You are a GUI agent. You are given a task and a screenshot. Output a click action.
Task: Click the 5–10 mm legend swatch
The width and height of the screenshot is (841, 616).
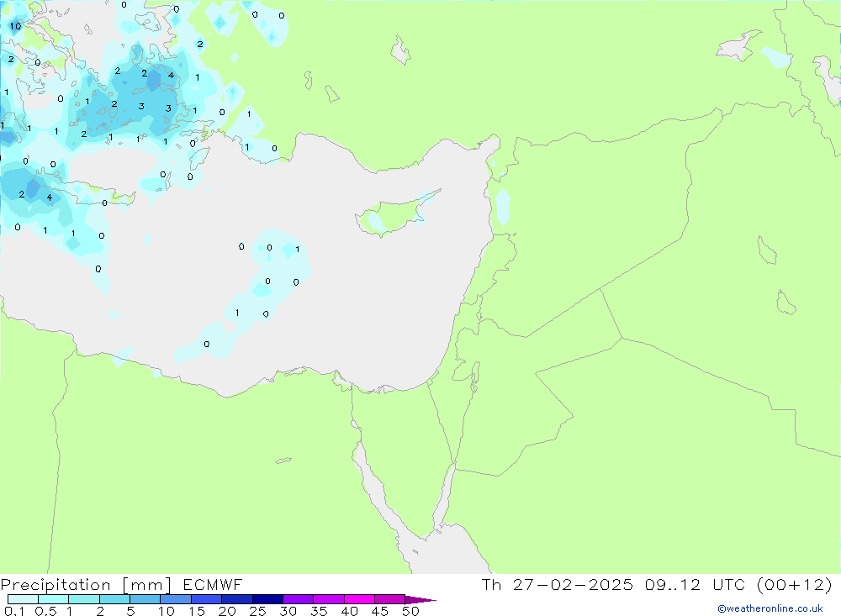tap(145, 599)
